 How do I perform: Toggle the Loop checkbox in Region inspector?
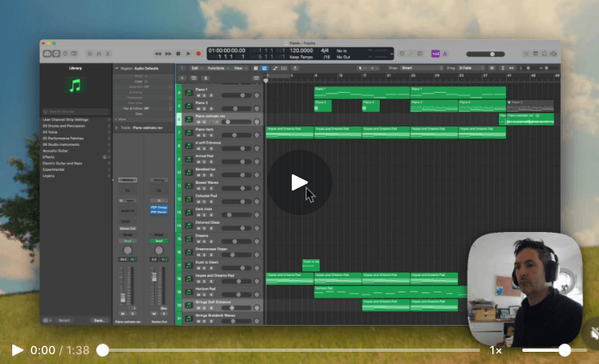tap(147, 81)
